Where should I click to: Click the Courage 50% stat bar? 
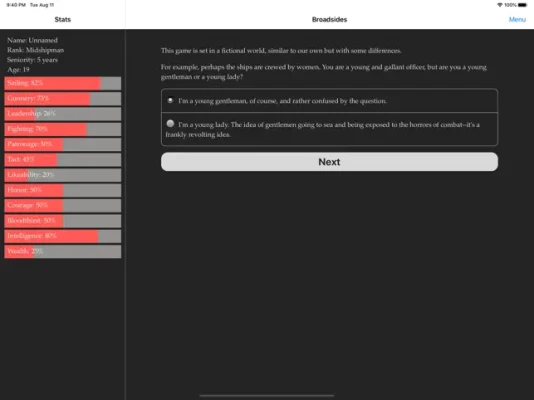(63, 206)
